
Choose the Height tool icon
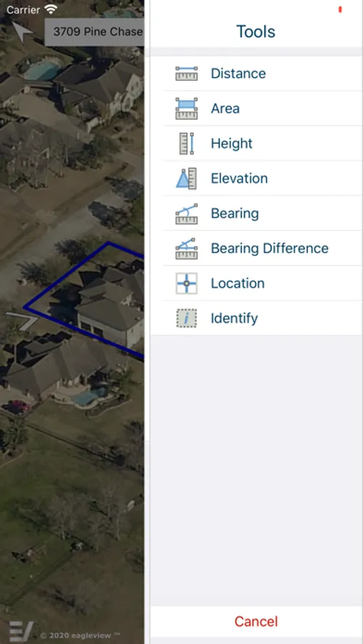(186, 143)
